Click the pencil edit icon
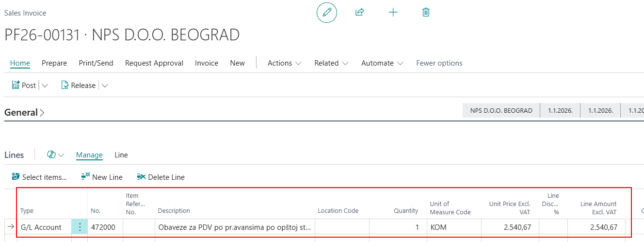 click(x=327, y=13)
